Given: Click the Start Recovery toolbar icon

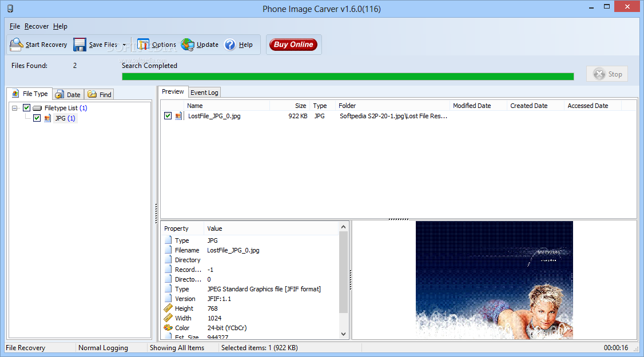Looking at the screenshot, I should 16,45.
